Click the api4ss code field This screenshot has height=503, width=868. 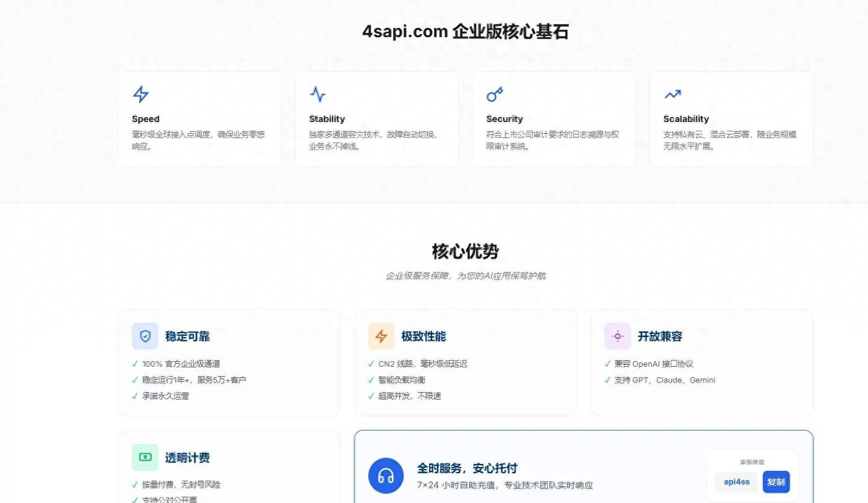point(736,482)
